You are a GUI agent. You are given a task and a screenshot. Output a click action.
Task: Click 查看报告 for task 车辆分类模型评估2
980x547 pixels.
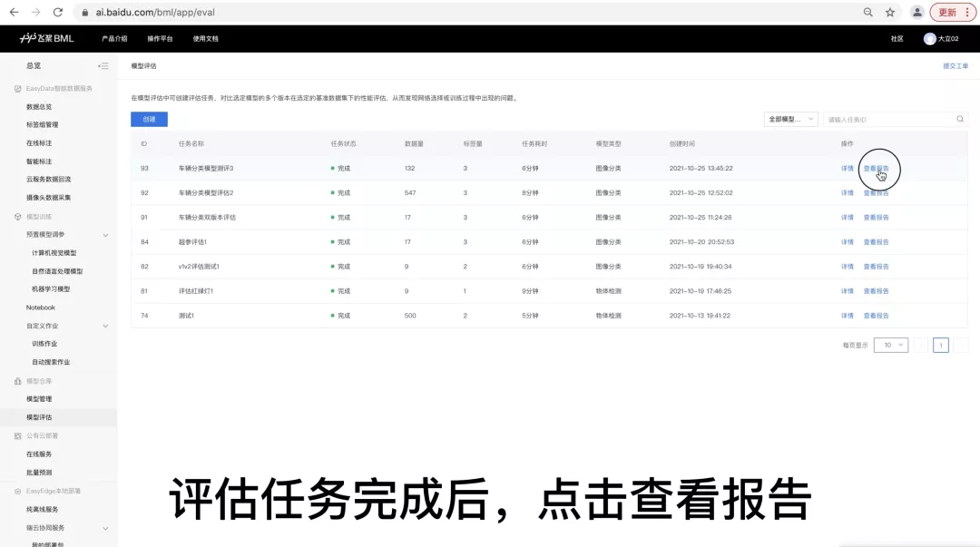(876, 192)
